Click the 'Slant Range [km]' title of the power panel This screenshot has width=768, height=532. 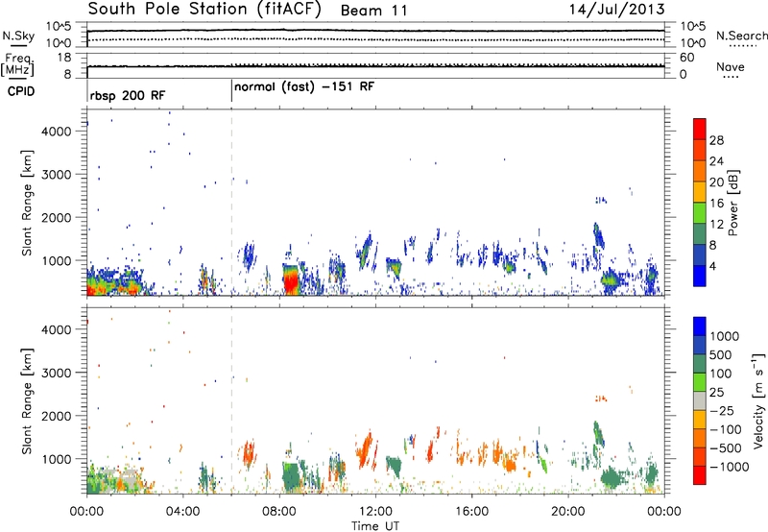click(27, 203)
